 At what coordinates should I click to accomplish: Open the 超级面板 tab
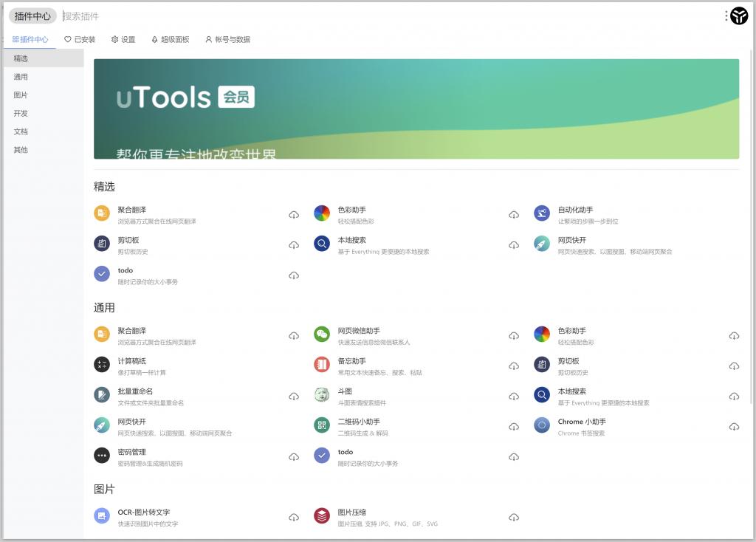point(170,40)
